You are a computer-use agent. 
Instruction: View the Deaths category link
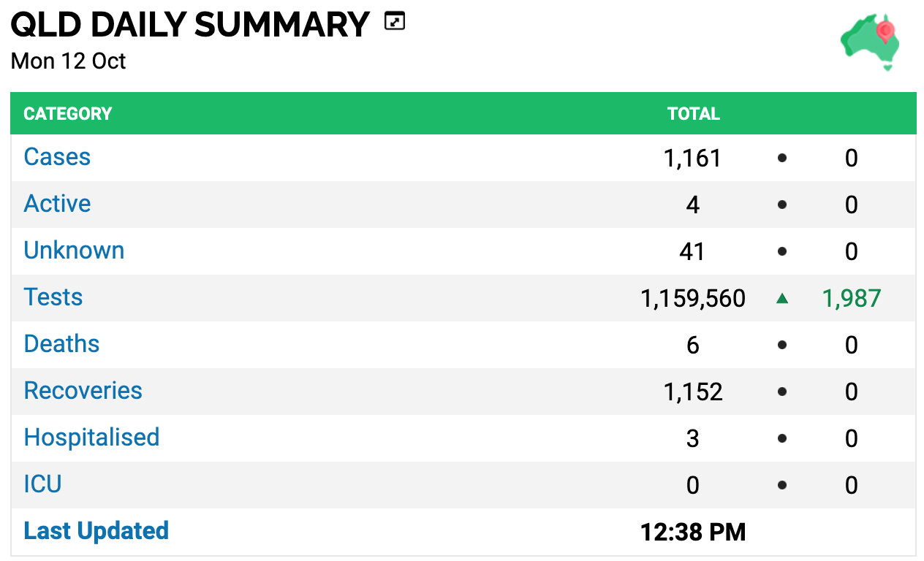pyautogui.click(x=61, y=344)
